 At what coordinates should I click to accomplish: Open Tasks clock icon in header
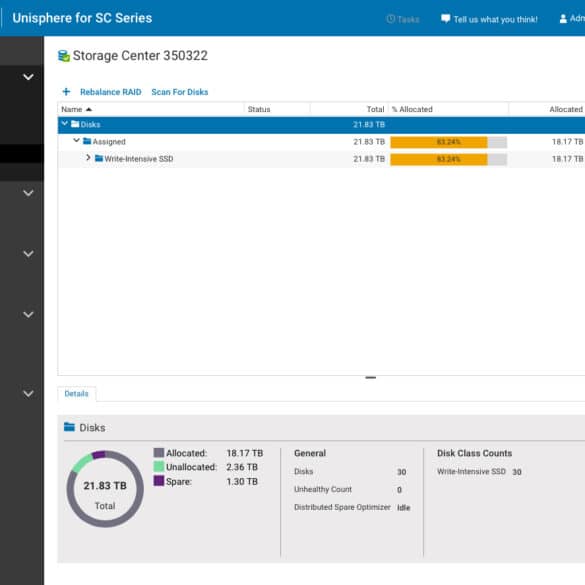click(390, 19)
